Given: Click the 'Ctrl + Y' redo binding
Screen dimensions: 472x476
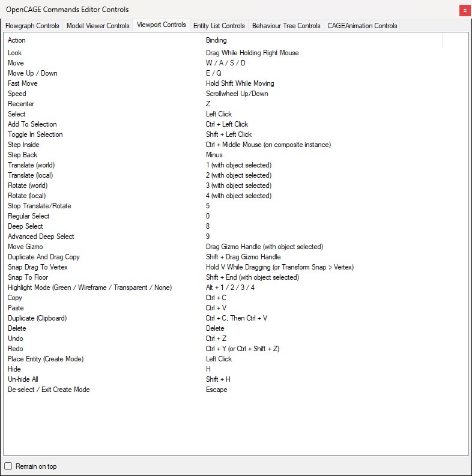Looking at the screenshot, I should [243, 349].
